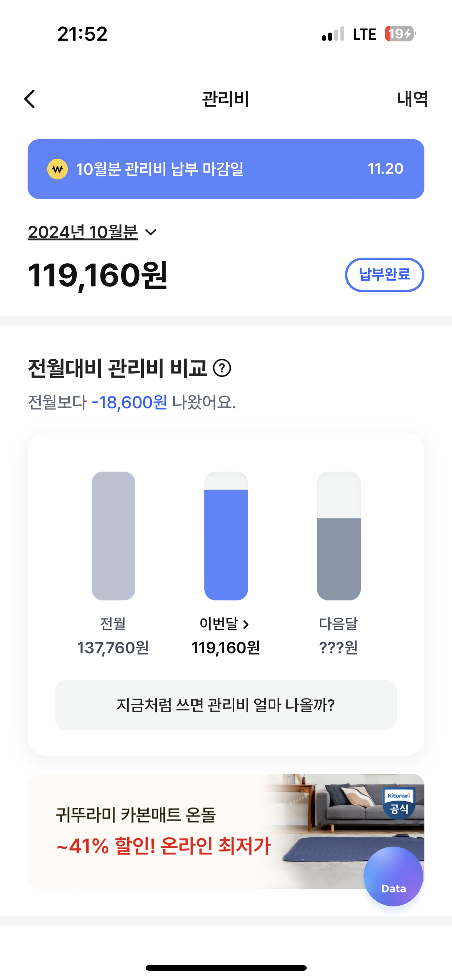The image size is (452, 980).
Task: Tap the yellow won coin icon
Action: pyautogui.click(x=58, y=169)
